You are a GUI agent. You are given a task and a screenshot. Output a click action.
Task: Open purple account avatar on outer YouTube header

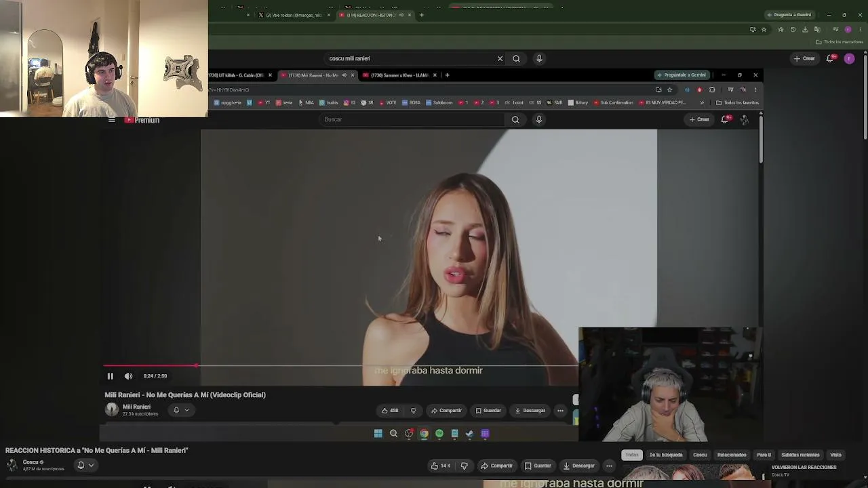click(849, 58)
